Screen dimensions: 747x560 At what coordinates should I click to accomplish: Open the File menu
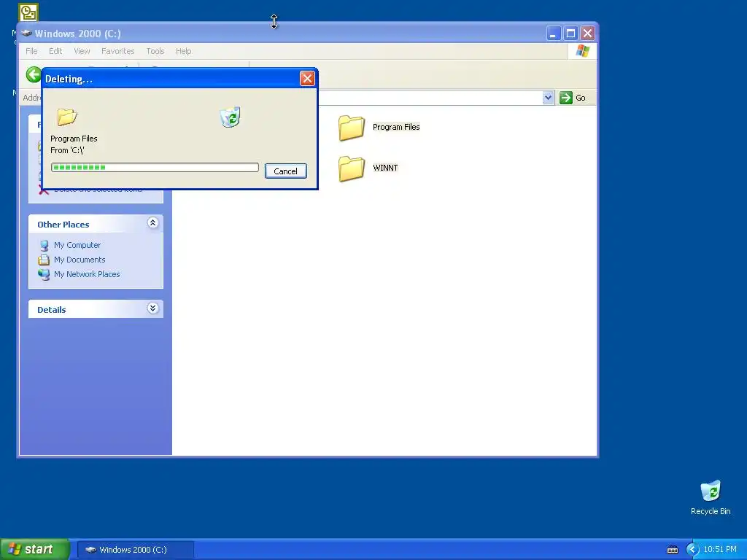[x=31, y=51]
